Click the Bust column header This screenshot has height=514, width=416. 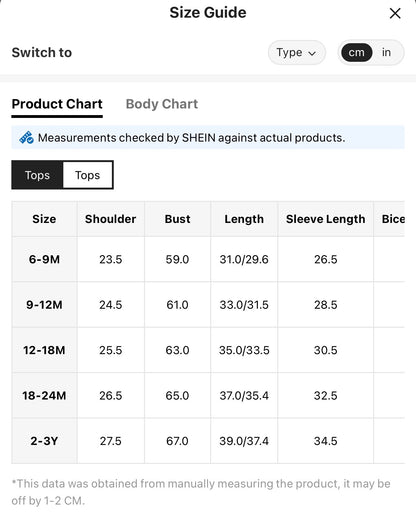coord(177,219)
